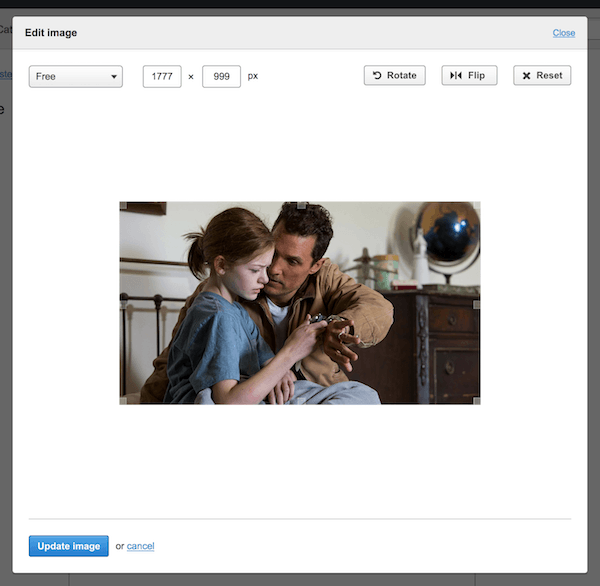Close the Edit image dialog

564,33
